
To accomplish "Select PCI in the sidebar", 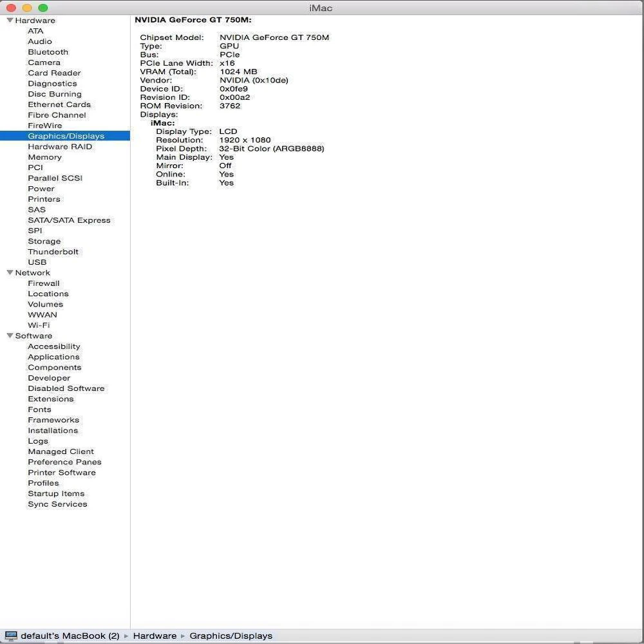I will (35, 167).
